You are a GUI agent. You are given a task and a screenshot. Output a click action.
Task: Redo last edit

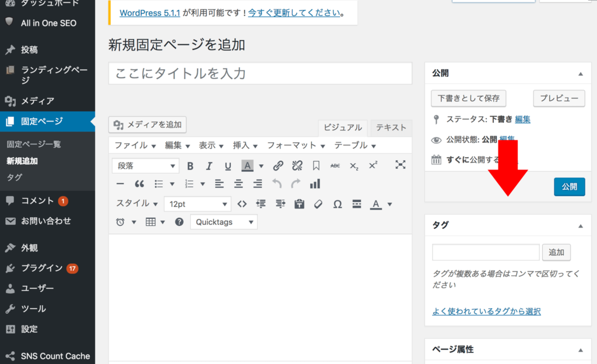point(296,183)
